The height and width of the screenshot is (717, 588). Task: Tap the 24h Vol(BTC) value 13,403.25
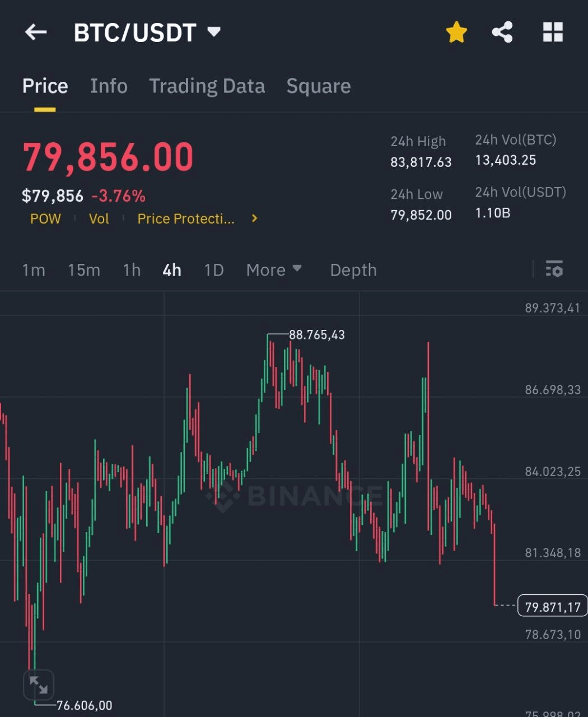click(506, 160)
